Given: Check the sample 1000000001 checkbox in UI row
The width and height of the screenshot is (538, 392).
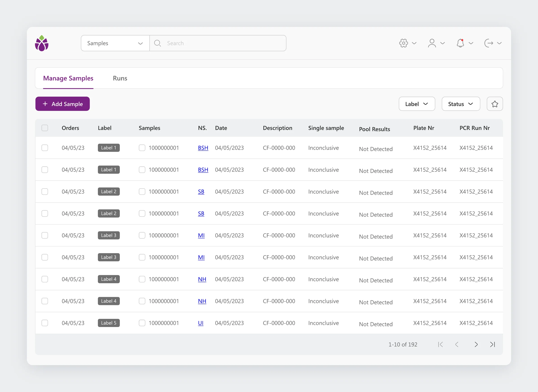Looking at the screenshot, I should [142, 323].
